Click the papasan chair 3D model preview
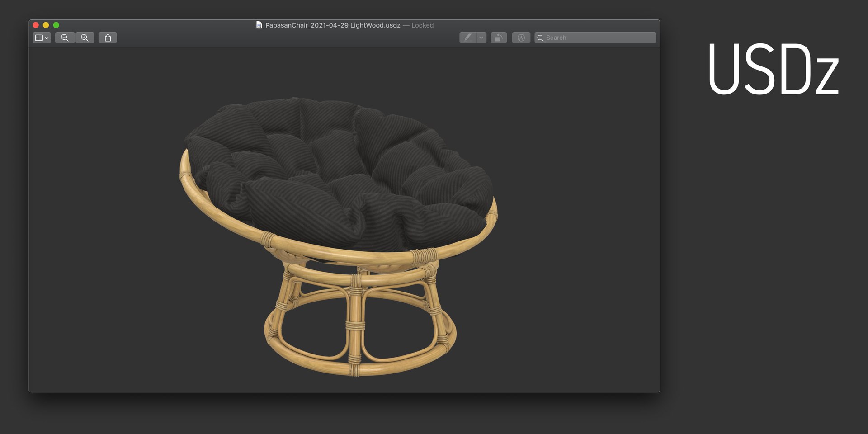 click(x=338, y=236)
